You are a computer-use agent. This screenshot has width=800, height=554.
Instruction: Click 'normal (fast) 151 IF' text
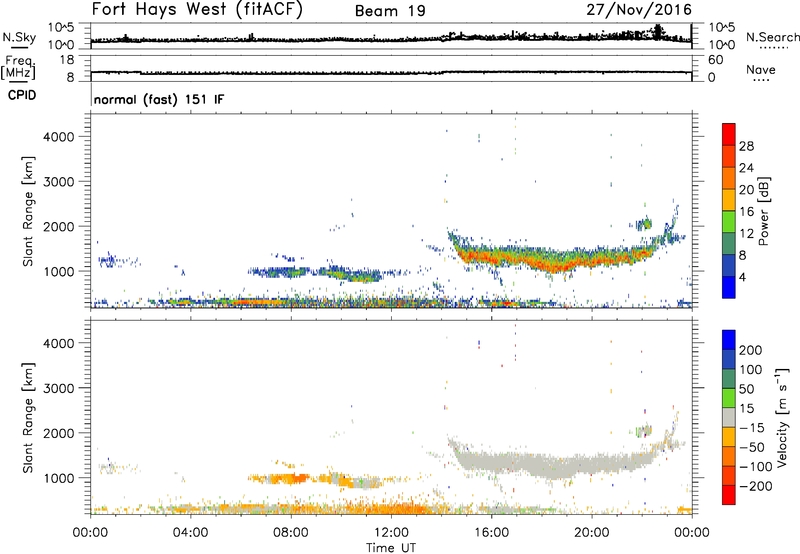[159, 99]
